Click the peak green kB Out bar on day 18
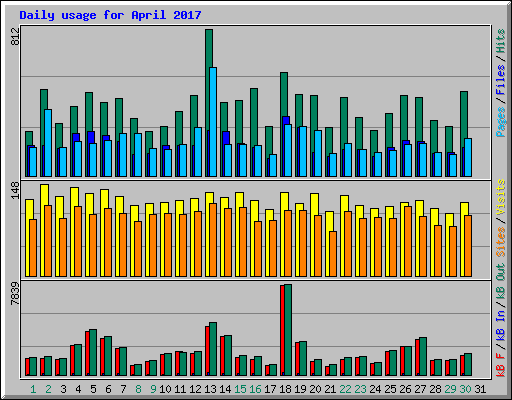The image size is (512, 400). point(288,330)
